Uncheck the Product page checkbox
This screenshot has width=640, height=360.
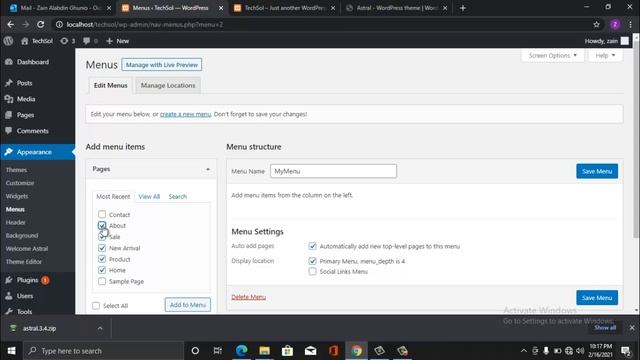(x=102, y=259)
